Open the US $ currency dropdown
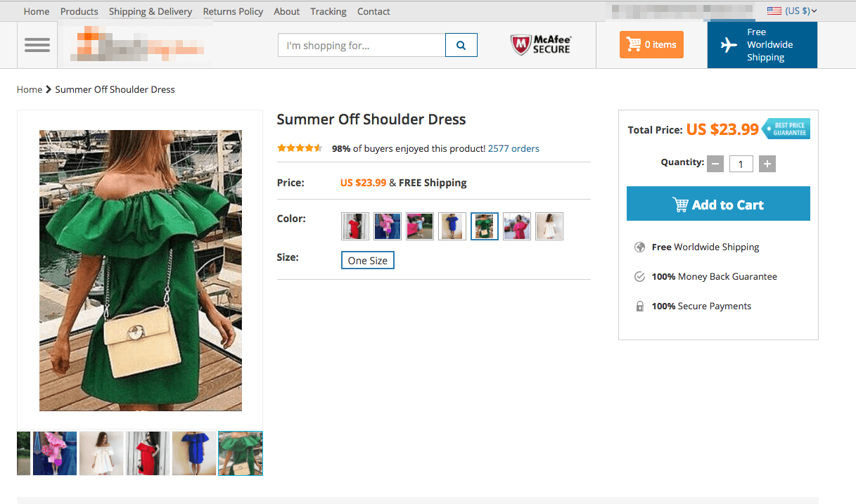 pyautogui.click(x=792, y=11)
